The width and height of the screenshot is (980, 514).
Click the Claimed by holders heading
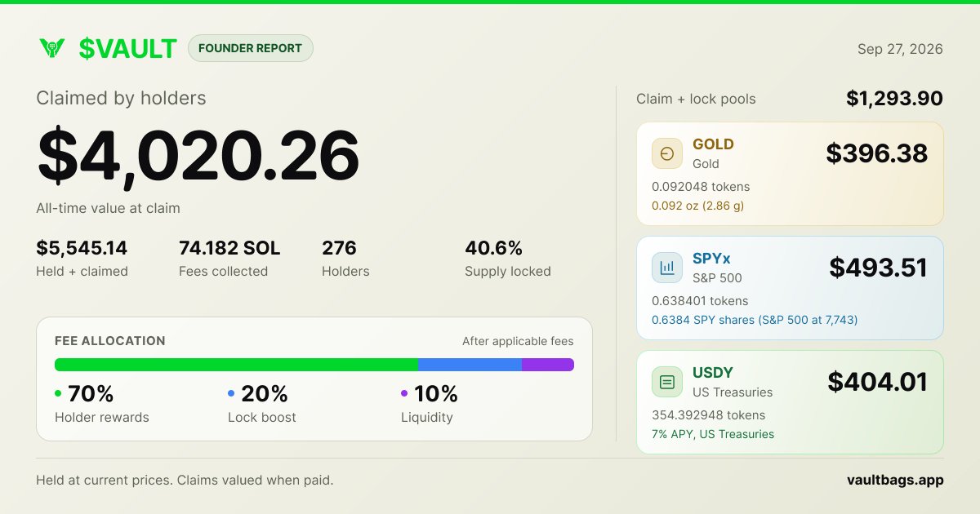pyautogui.click(x=121, y=98)
